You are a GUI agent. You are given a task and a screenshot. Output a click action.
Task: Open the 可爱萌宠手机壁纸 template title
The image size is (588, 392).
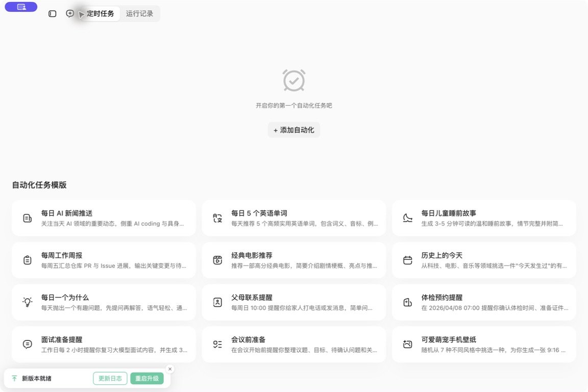449,339
